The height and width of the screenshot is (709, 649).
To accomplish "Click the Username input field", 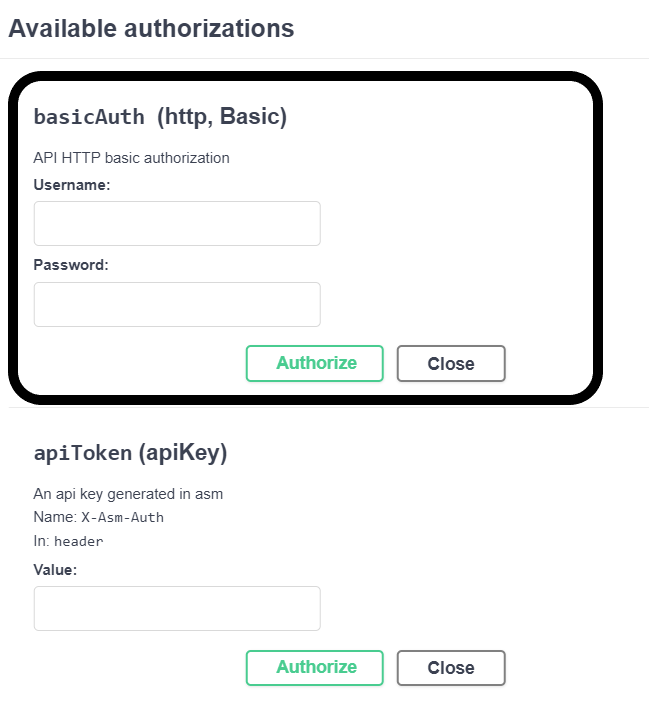I will pos(177,223).
